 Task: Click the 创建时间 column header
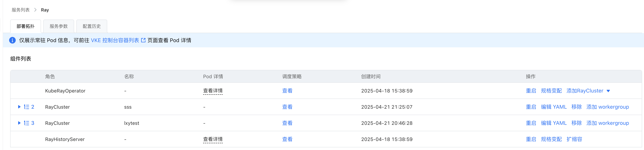[x=371, y=77]
